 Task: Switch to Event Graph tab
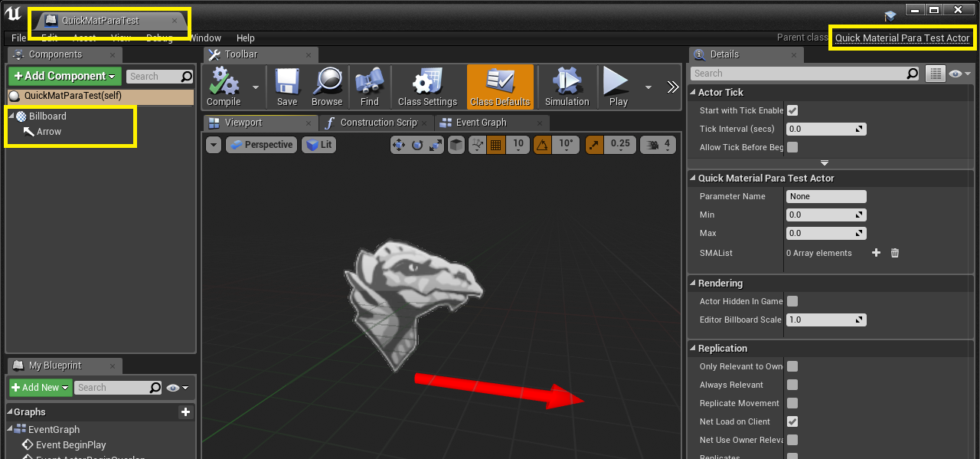tap(492, 123)
